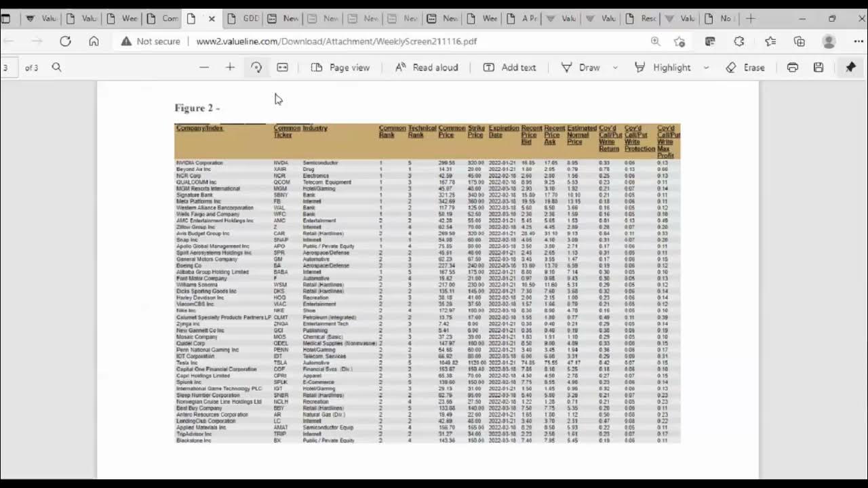Image resolution: width=868 pixels, height=488 pixels.
Task: Select the Erase tool
Action: click(745, 67)
